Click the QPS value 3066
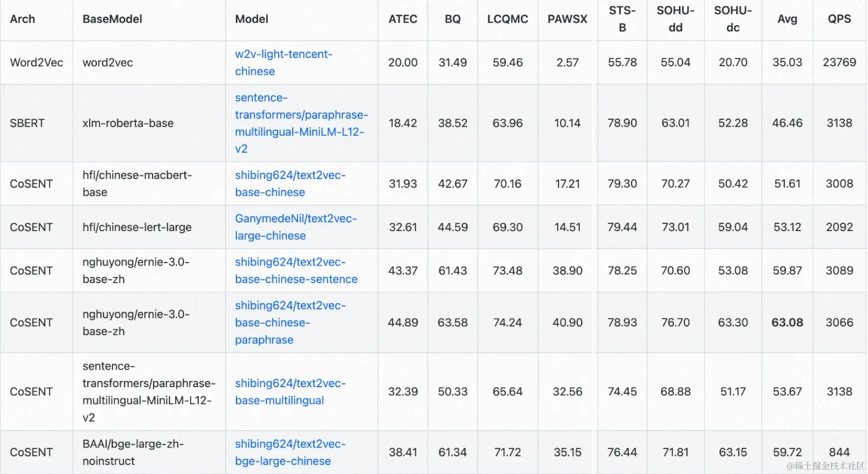This screenshot has width=868, height=474. 840,322
